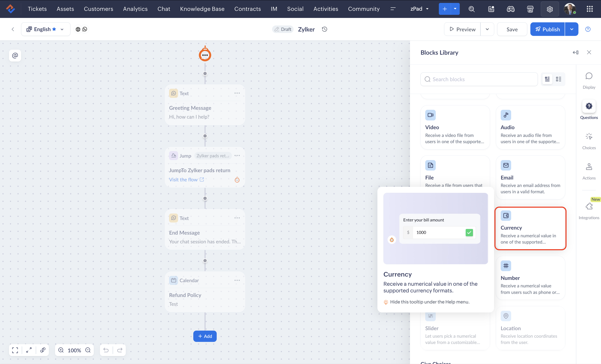The height and width of the screenshot is (364, 601).
Task: Click the @ mentions icon on canvas
Action: (15, 56)
